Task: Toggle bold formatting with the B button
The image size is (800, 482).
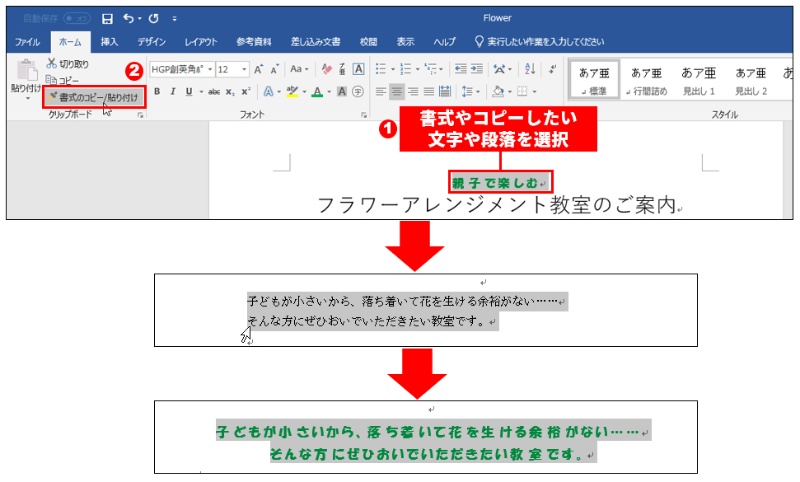Action: pyautogui.click(x=157, y=91)
